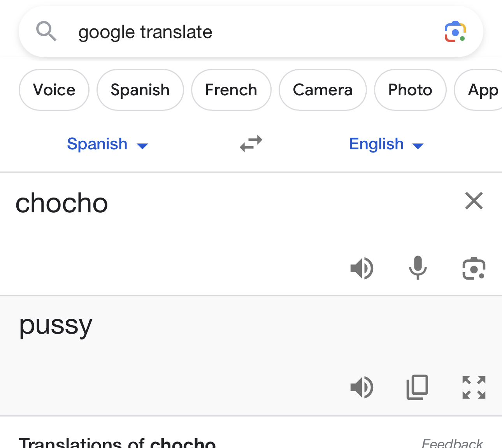
Task: Click the search magnifier icon
Action: [x=46, y=31]
